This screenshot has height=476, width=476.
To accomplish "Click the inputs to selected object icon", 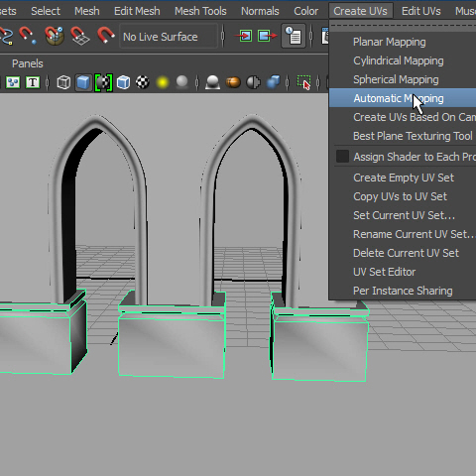I will 243,36.
